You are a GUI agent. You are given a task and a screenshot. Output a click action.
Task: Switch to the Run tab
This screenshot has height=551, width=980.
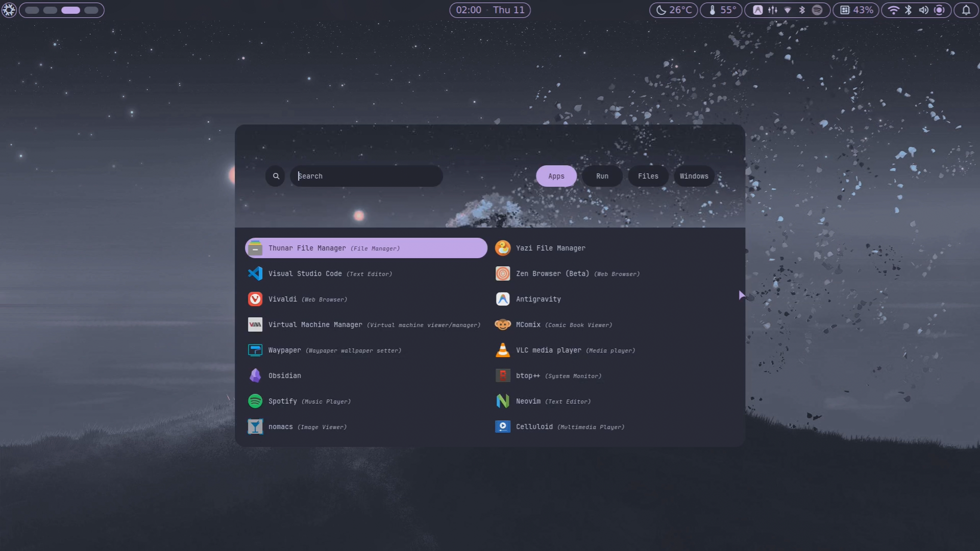click(602, 176)
